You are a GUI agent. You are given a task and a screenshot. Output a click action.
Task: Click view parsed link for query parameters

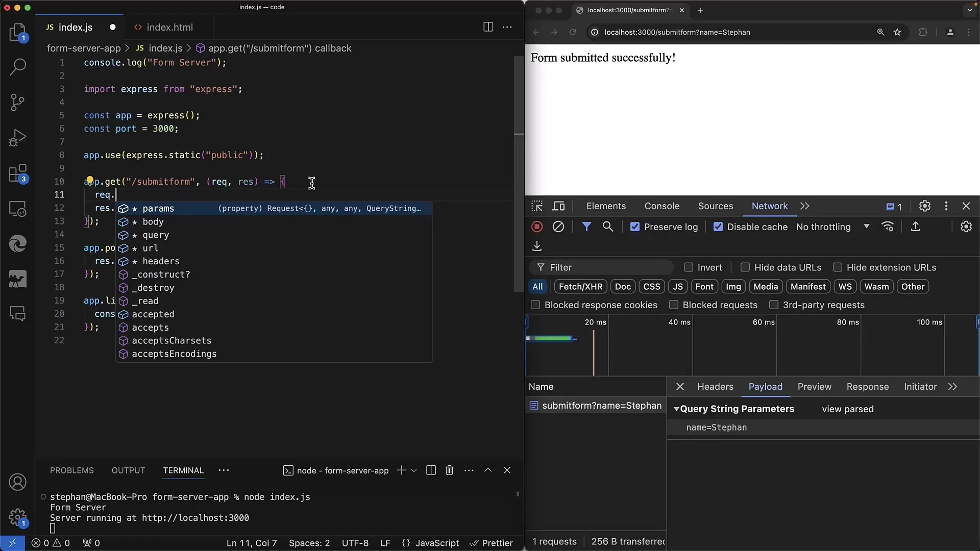(x=847, y=409)
